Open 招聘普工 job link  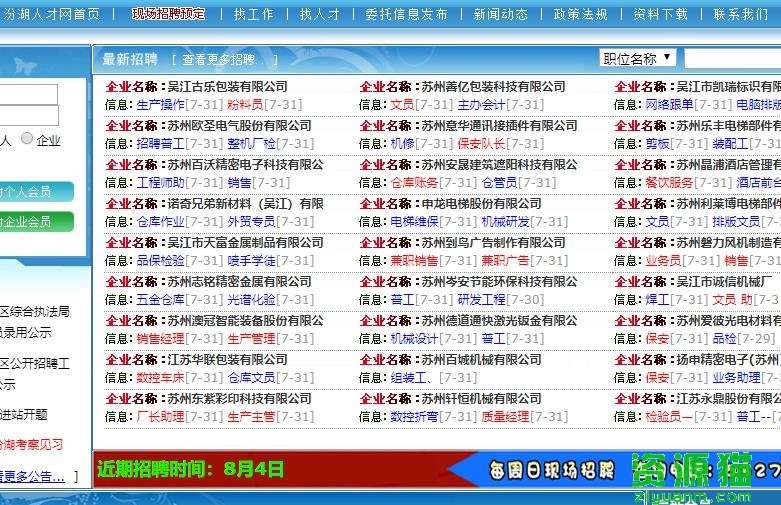click(x=160, y=143)
